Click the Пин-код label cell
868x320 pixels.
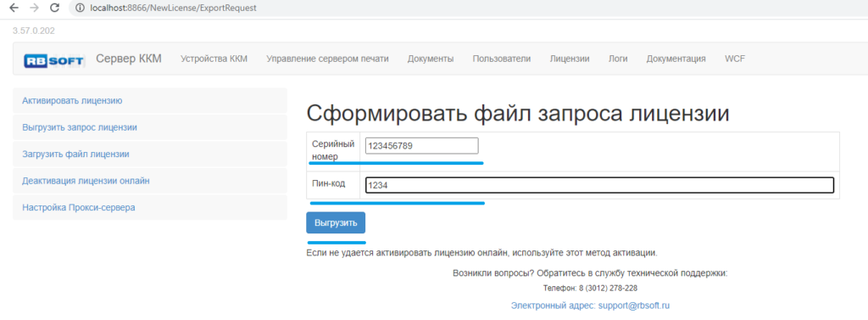point(333,185)
